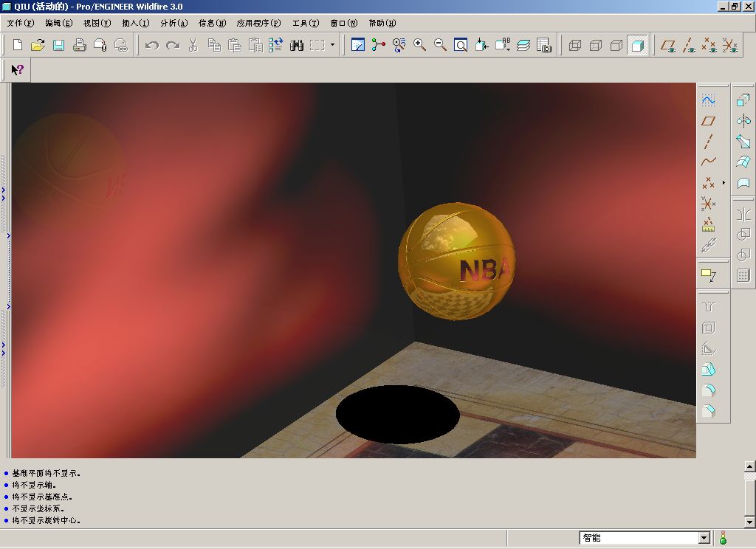Click the Save diskette icon
This screenshot has height=549, width=756.
click(58, 46)
